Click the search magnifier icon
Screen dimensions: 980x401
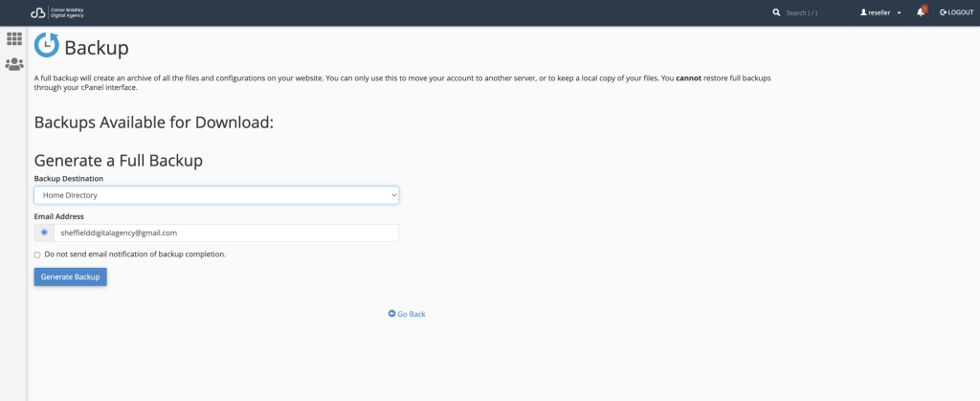coord(776,12)
